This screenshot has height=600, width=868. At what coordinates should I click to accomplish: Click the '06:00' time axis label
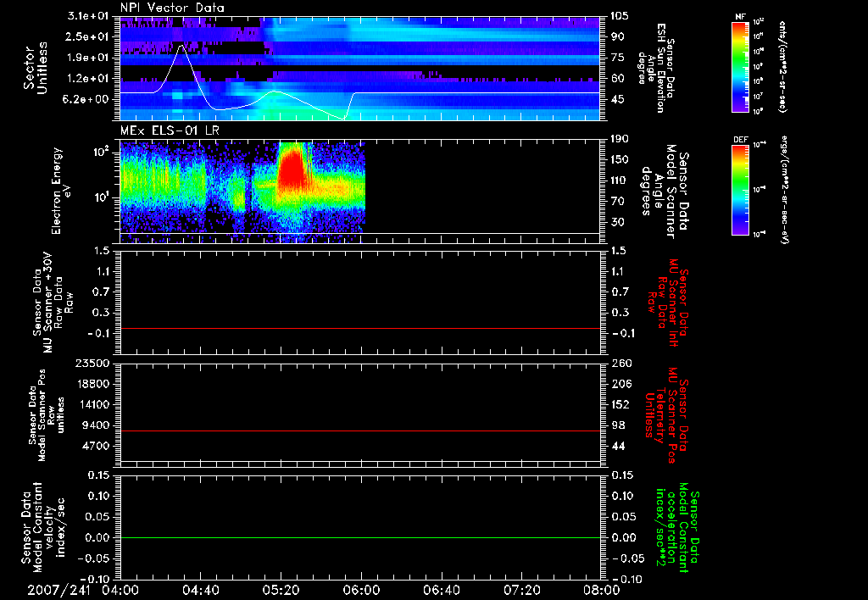click(361, 590)
